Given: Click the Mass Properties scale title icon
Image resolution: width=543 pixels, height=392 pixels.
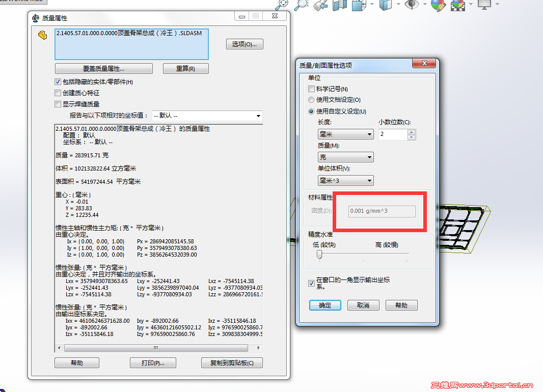Looking at the screenshot, I should tap(35, 18).
